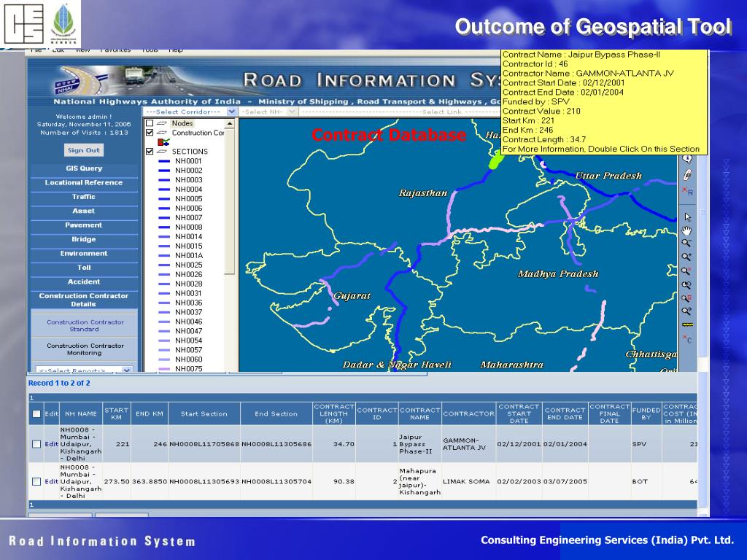Toggle the Nodes layer checkbox
The width and height of the screenshot is (747, 560).
click(x=150, y=123)
